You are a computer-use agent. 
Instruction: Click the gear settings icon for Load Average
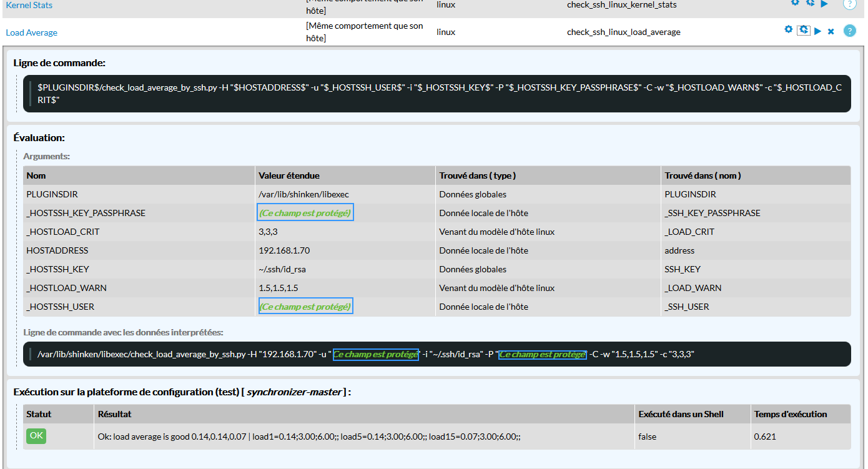788,29
